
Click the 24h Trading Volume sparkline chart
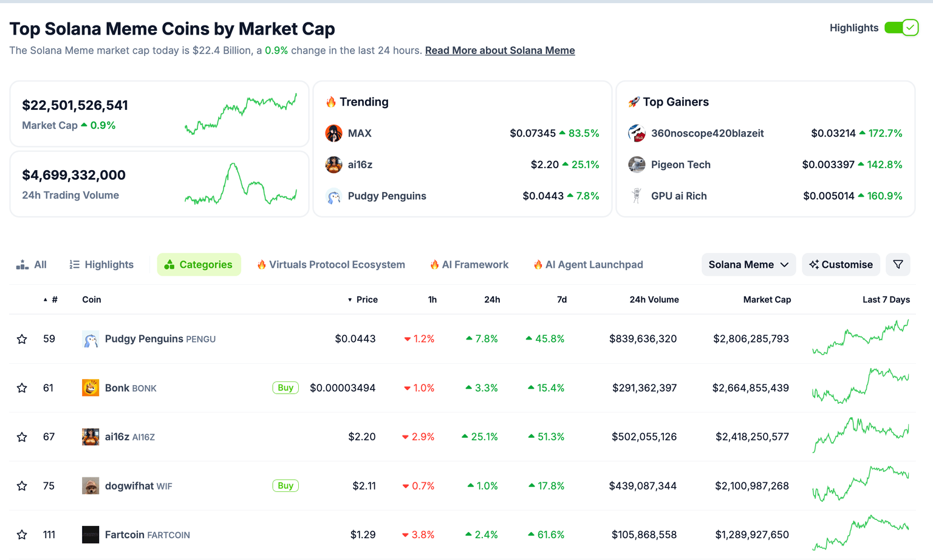pos(241,183)
